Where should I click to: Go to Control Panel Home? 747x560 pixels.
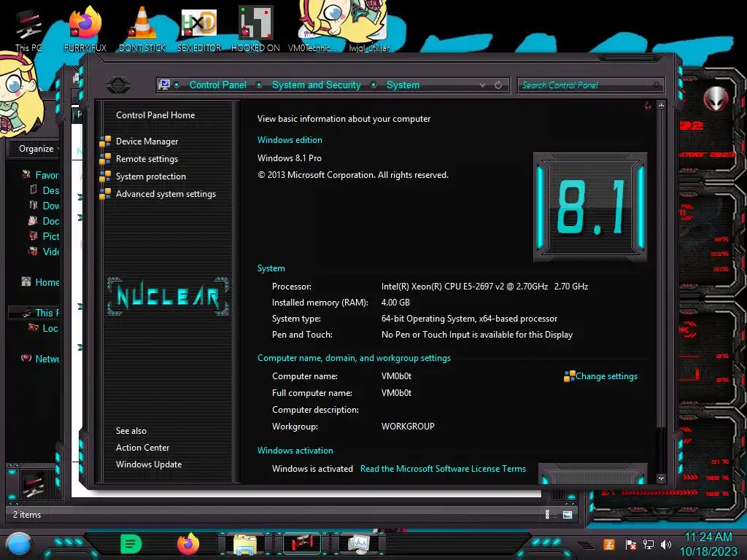pos(155,114)
